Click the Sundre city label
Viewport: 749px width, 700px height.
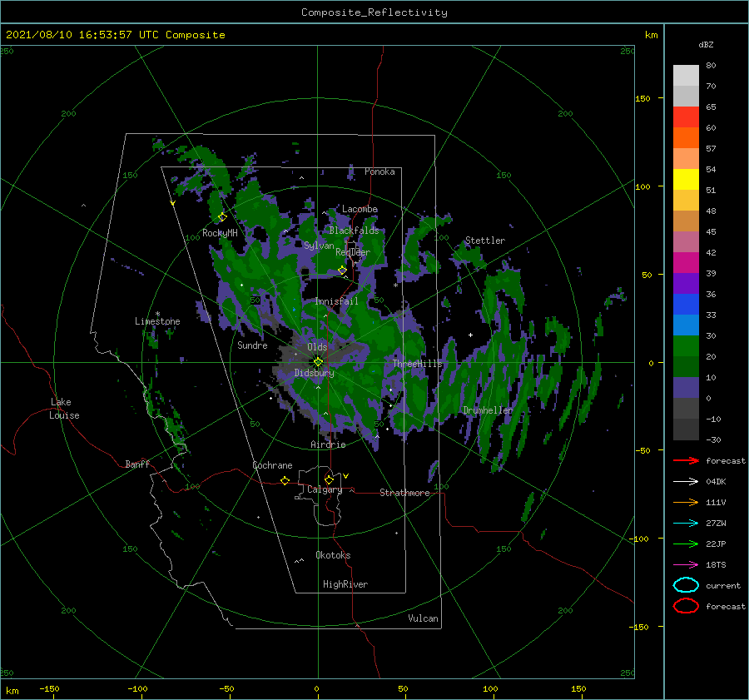click(x=252, y=345)
